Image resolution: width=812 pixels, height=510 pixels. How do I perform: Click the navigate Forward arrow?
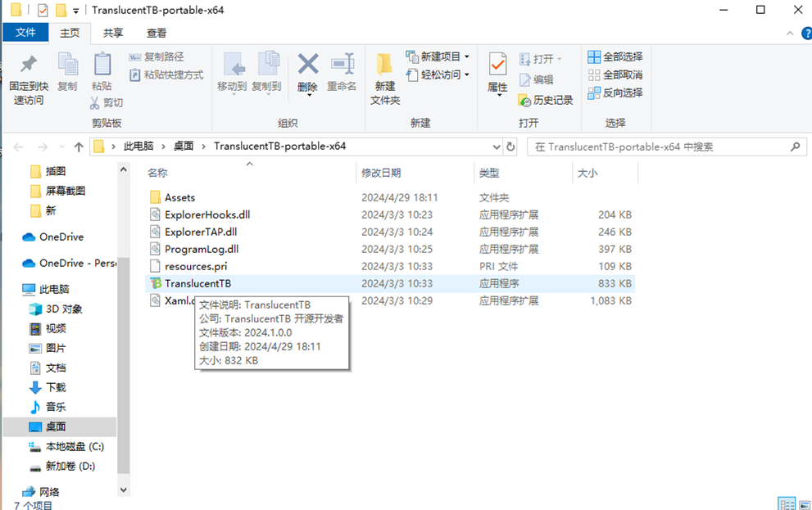(x=43, y=147)
